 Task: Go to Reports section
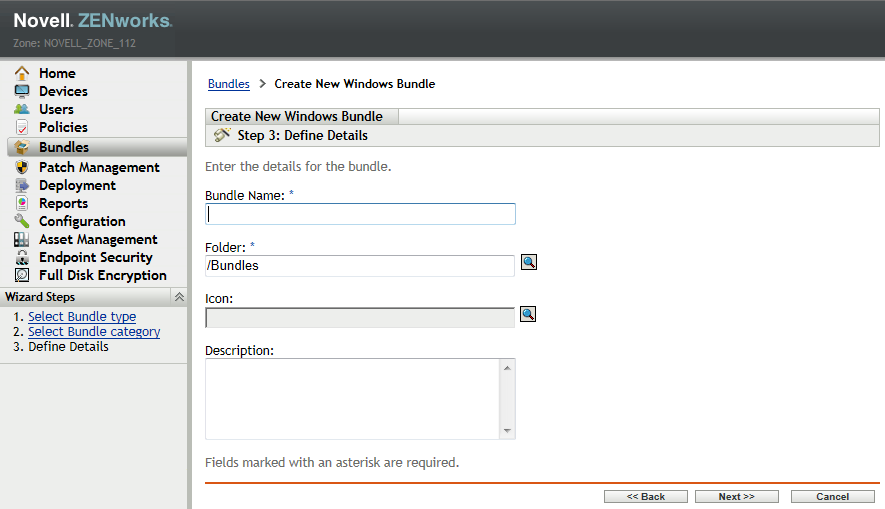[x=63, y=204]
